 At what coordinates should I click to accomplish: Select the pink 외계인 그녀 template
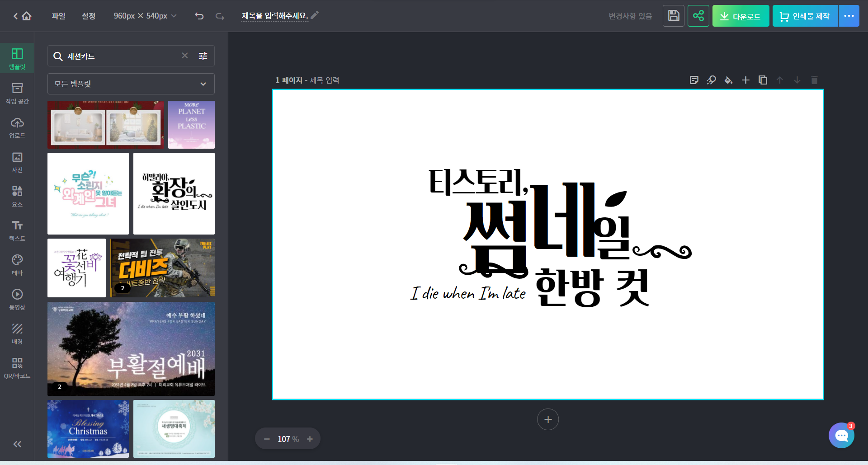point(88,193)
